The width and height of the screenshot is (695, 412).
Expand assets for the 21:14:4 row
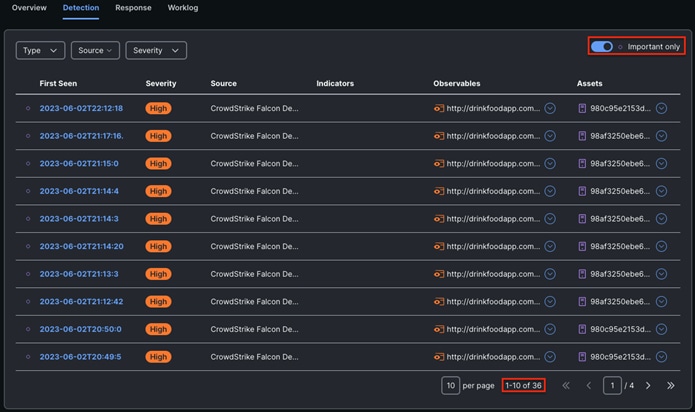point(661,191)
